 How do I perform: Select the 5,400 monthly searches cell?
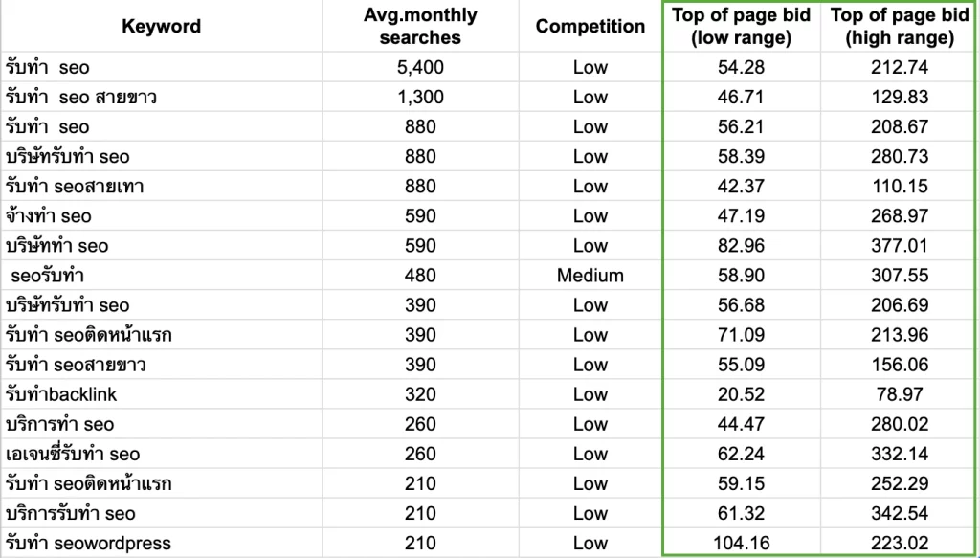(419, 67)
